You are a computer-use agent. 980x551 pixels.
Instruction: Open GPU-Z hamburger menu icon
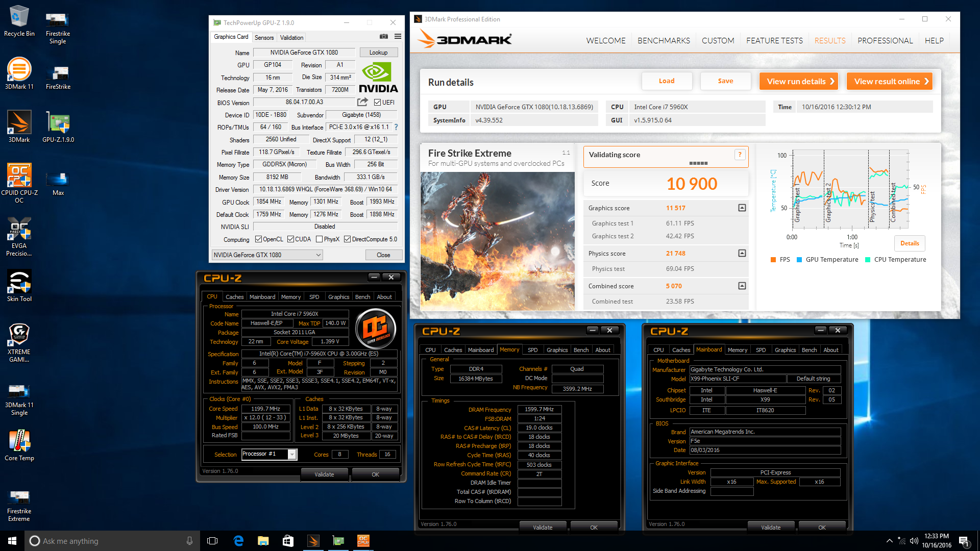[398, 37]
